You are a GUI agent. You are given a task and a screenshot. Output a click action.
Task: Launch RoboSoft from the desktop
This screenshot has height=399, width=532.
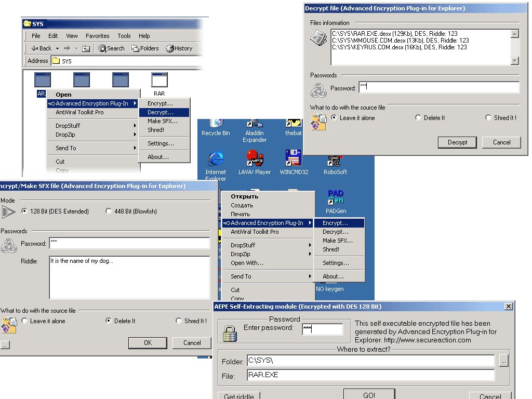point(335,161)
